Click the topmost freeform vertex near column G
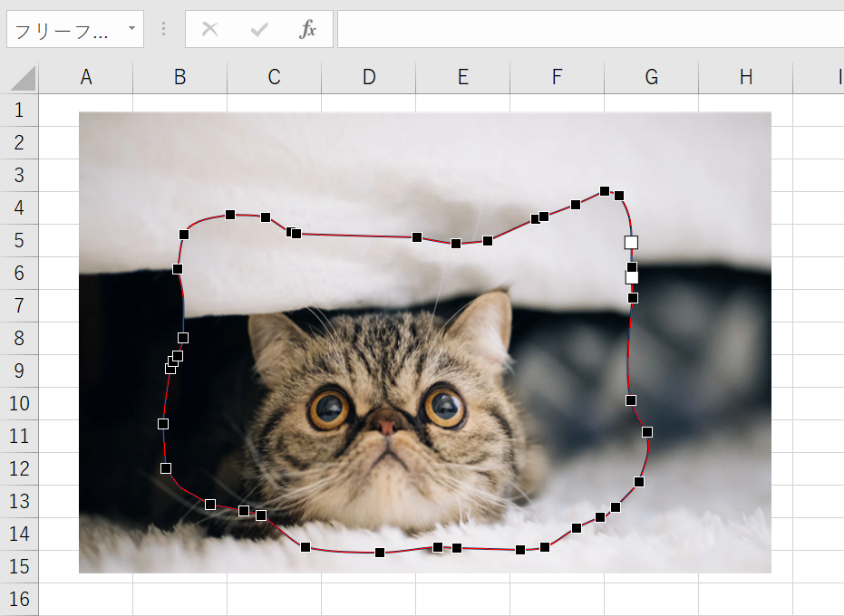This screenshot has width=844, height=616. click(605, 191)
